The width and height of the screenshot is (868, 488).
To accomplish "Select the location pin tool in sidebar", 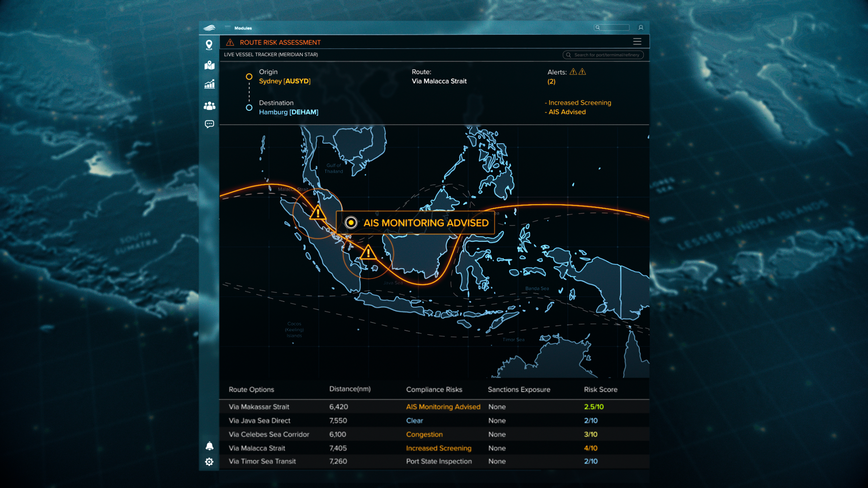I will click(x=209, y=45).
